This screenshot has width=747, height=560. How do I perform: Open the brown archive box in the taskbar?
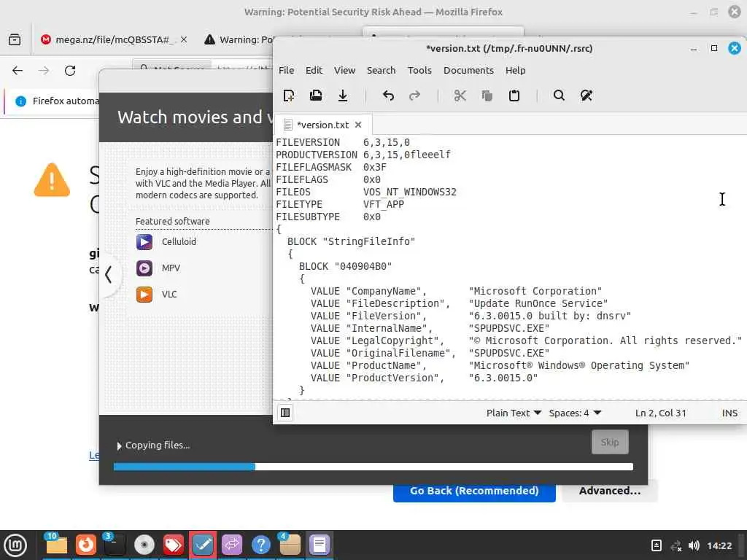pos(290,545)
